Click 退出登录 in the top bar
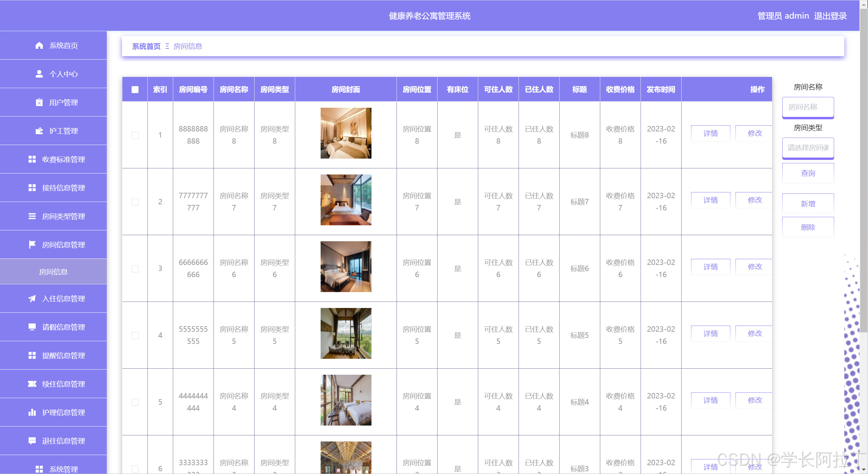This screenshot has height=474, width=868. click(831, 16)
